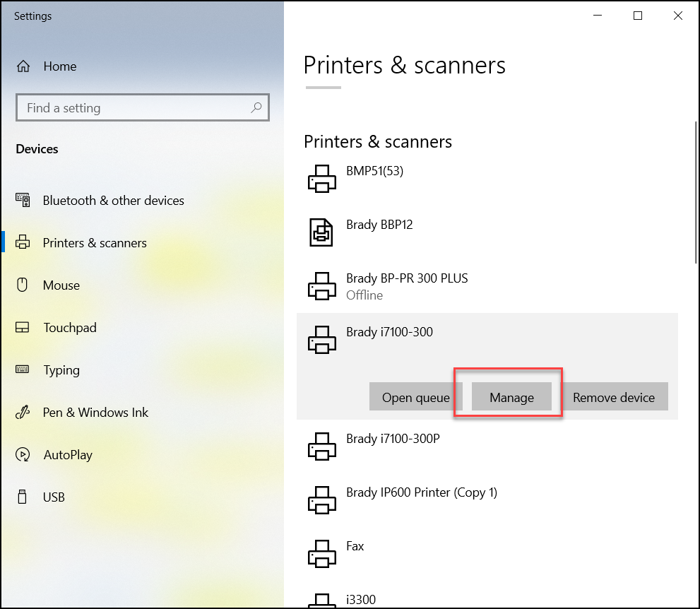Choose the Brady i7100-300P printer
The width and height of the screenshot is (700, 609).
tap(393, 439)
